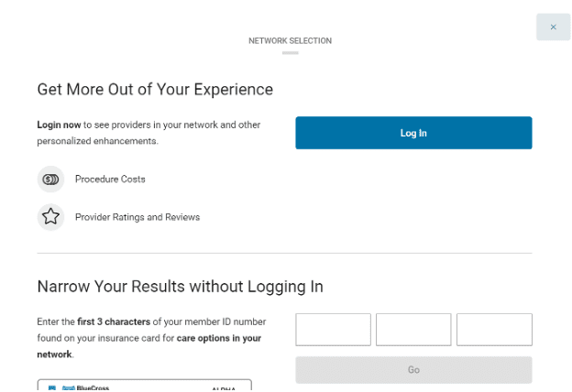Click the bold "care options in your" text
The image size is (572, 392).
pyautogui.click(x=219, y=338)
